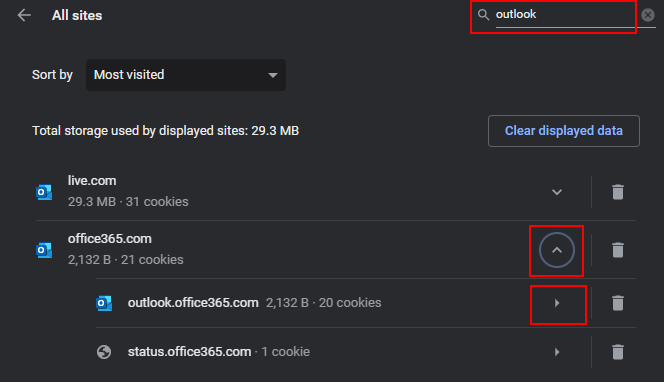Viewport: 664px width, 382px height.
Task: Expand the live.com site group
Action: [557, 192]
